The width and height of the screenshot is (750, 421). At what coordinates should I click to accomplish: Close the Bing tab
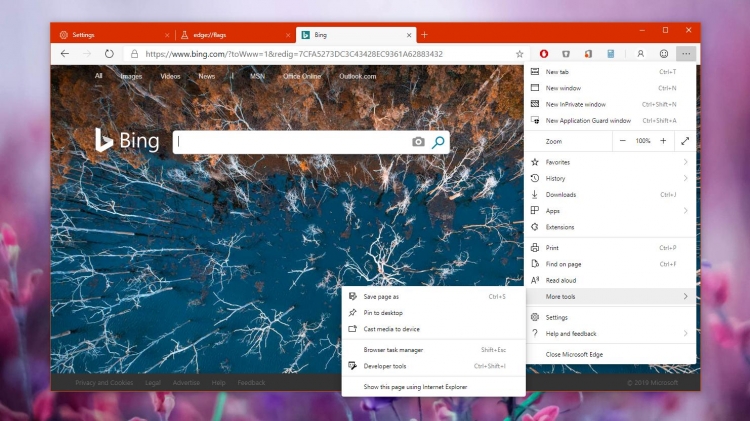click(x=409, y=35)
